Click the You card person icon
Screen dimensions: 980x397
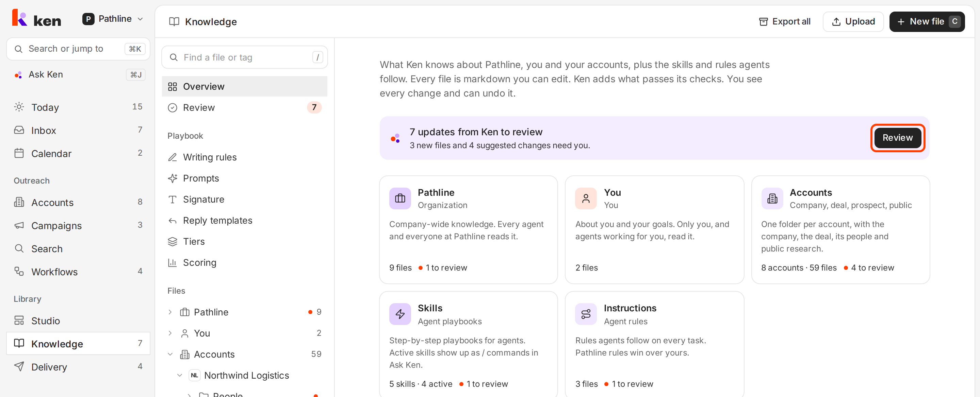(x=586, y=198)
